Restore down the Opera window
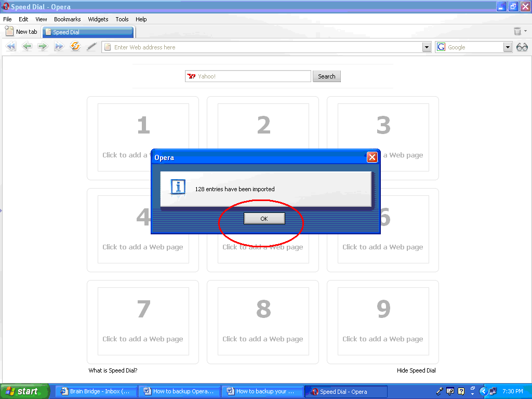The image size is (532, 399). tap(513, 6)
